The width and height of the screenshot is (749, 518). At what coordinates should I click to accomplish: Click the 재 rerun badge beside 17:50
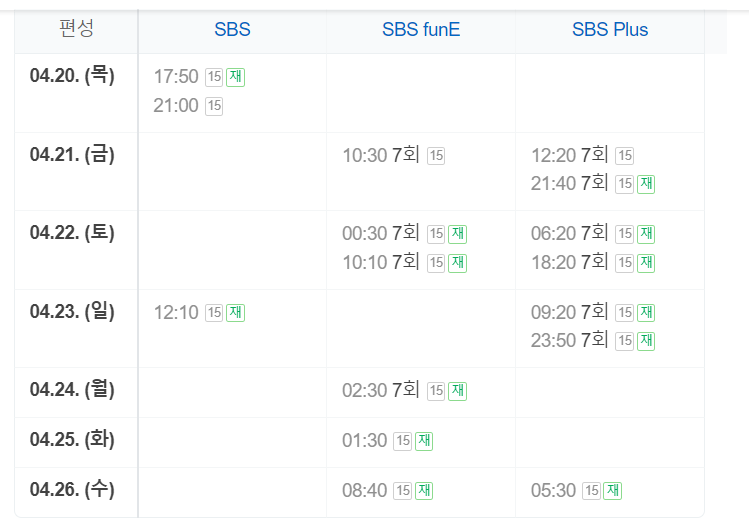[235, 77]
